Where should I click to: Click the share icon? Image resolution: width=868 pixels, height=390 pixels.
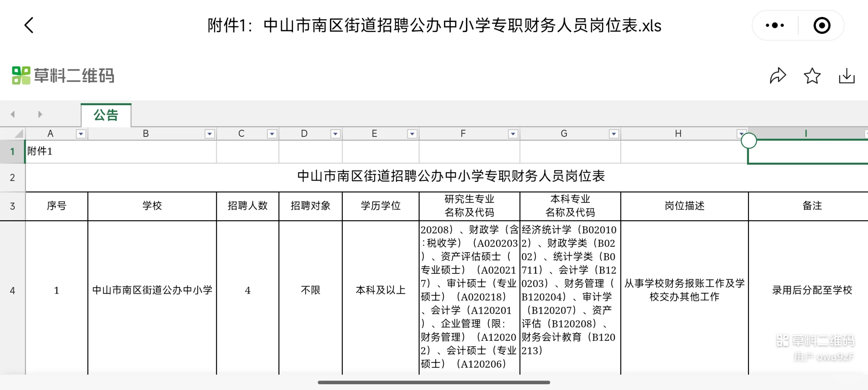(778, 76)
